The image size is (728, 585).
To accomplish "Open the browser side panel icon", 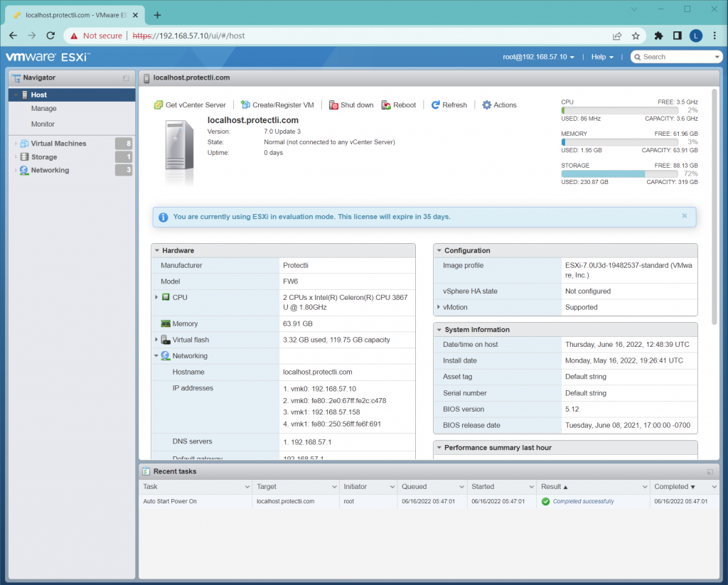I will (678, 36).
